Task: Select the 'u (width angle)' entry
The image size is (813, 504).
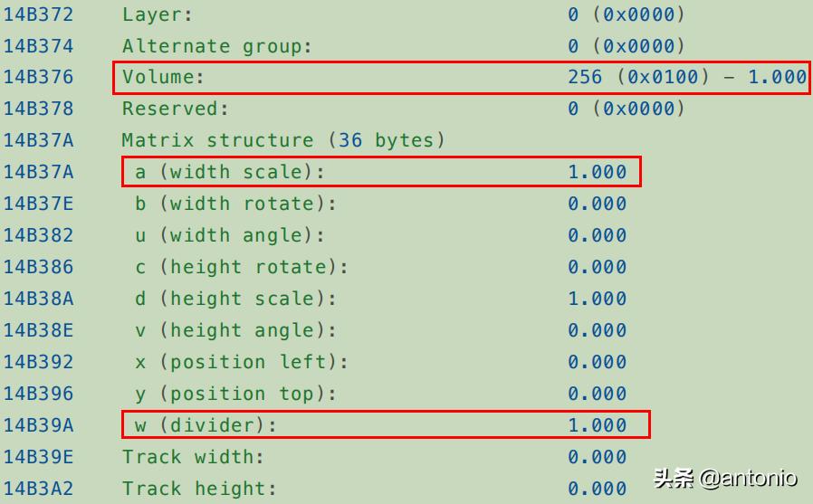Action: coord(229,235)
